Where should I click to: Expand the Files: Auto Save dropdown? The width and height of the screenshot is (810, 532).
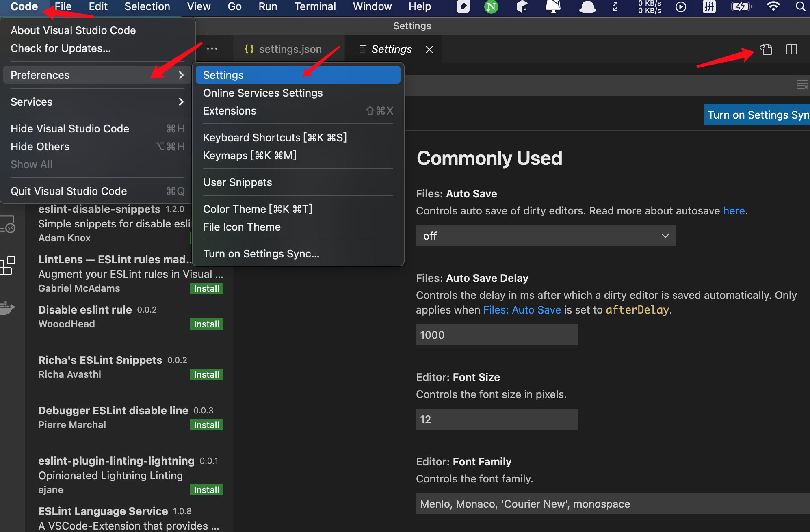click(546, 236)
